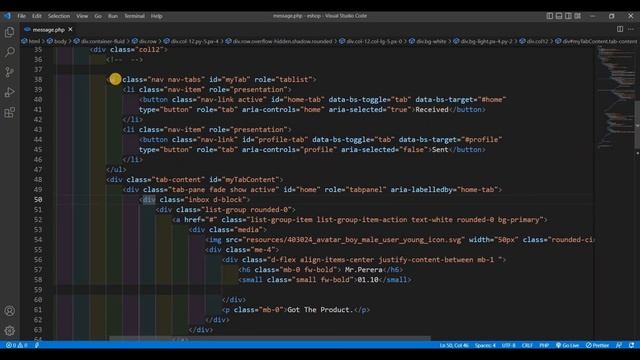640x360 pixels.
Task: Click the Go Live status button
Action: [x=567, y=345]
